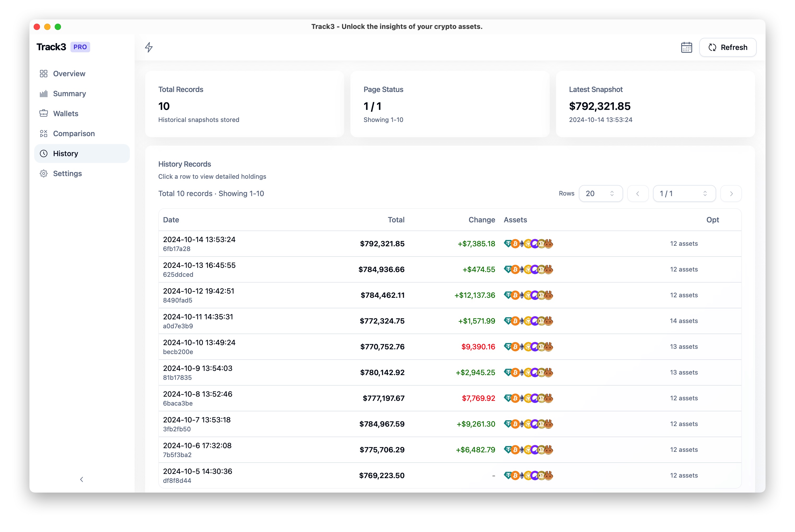Switch to the Summary page

[x=69, y=94]
